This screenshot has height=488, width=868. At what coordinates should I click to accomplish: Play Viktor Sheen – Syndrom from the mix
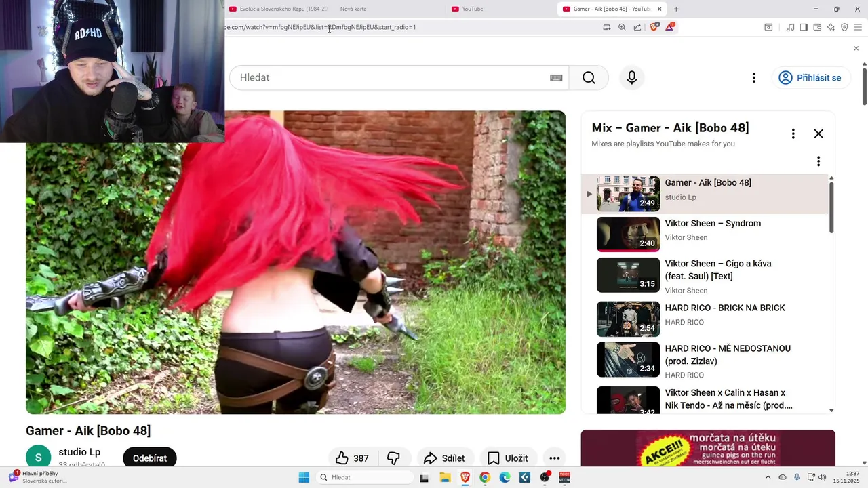click(x=705, y=234)
